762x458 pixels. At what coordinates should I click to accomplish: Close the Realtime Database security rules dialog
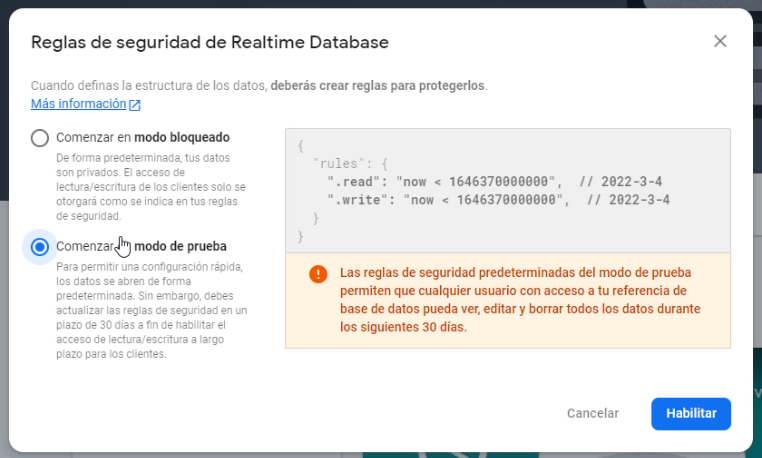point(720,41)
